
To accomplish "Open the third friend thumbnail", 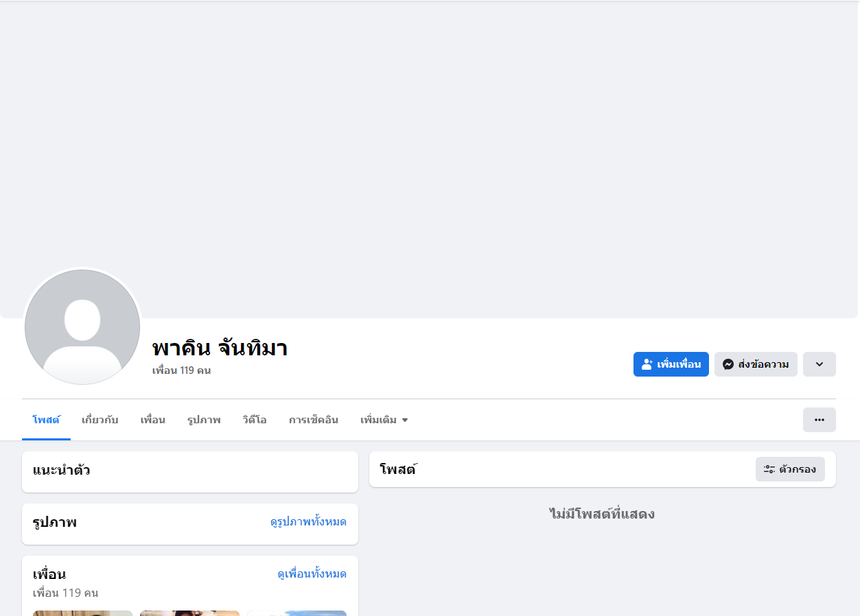I will click(x=297, y=613).
